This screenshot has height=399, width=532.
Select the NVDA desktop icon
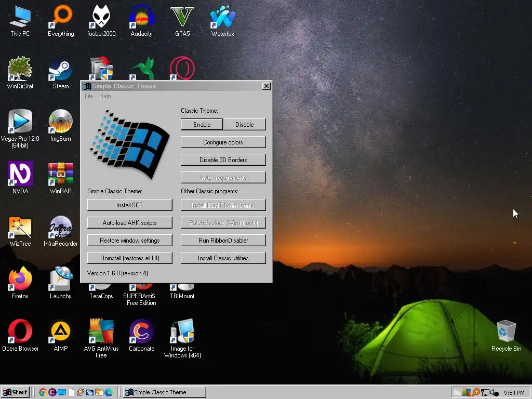coord(20,178)
